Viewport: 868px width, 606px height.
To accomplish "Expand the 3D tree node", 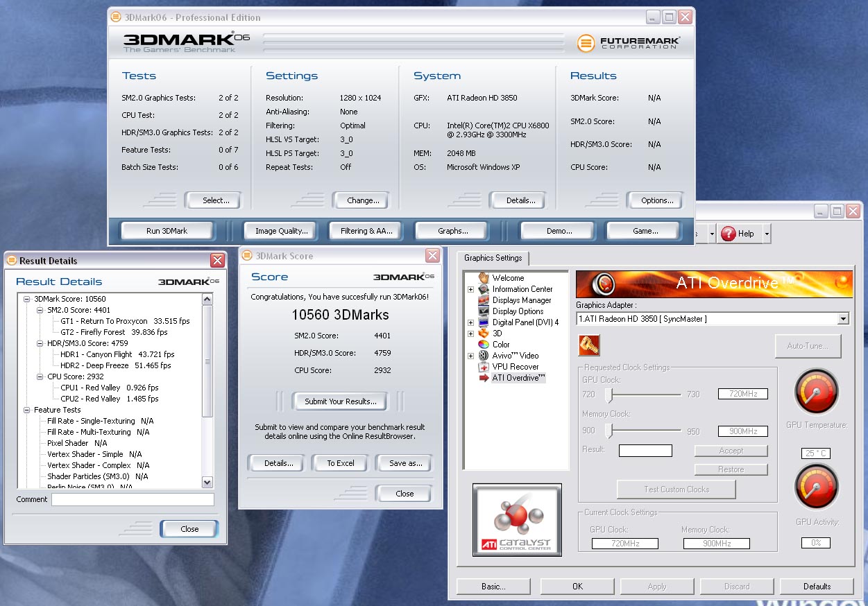I will pyautogui.click(x=471, y=334).
